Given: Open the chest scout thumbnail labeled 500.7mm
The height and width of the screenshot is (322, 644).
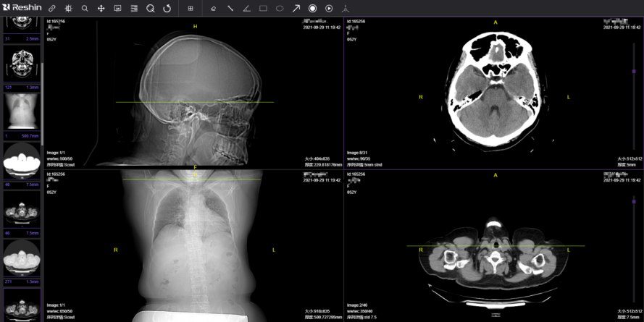Looking at the screenshot, I should coord(21,111).
